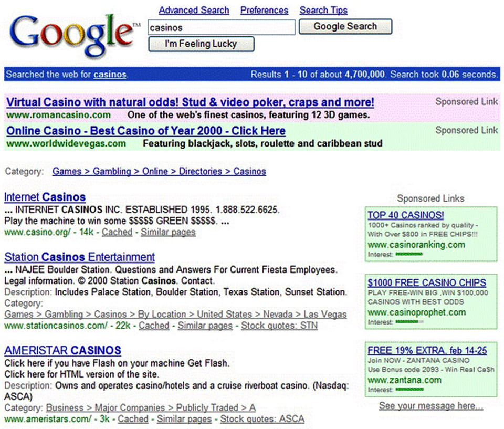
Task: Open the AMERISTAR CASINOS result title
Action: (x=62, y=350)
